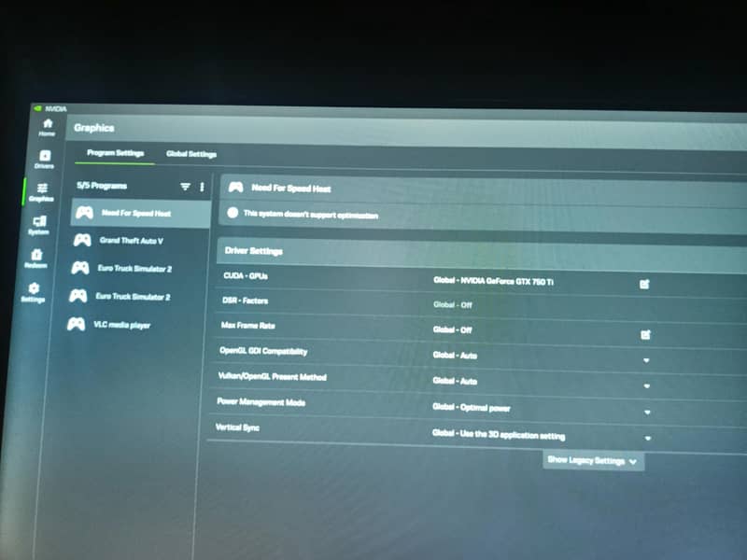This screenshot has width=747, height=560.
Task: Click Show Legacy Settings button
Action: tap(593, 460)
